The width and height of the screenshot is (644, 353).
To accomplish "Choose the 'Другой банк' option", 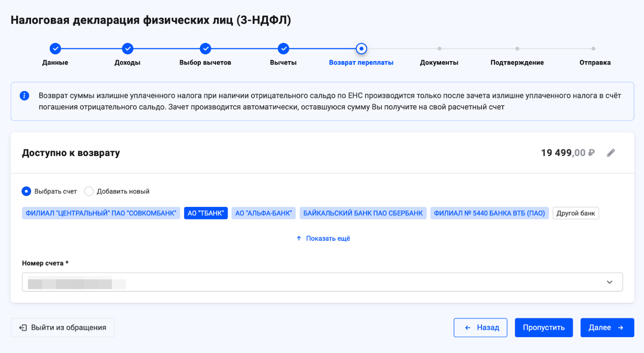I will click(x=575, y=213).
